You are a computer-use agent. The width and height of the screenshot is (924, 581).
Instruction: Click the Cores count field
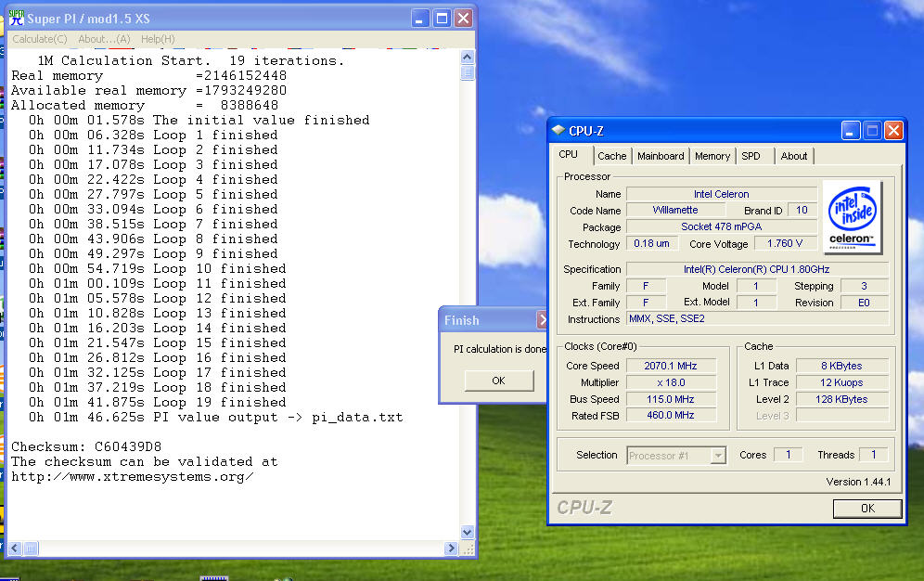coord(788,454)
